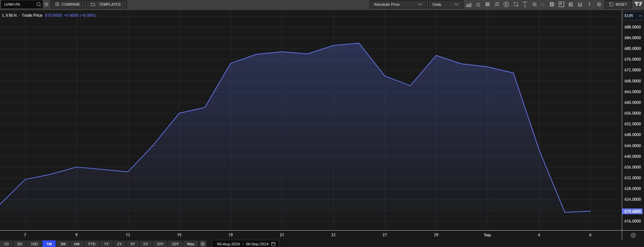Switch time range to 3M
The width and height of the screenshot is (644, 247).
tap(63, 244)
